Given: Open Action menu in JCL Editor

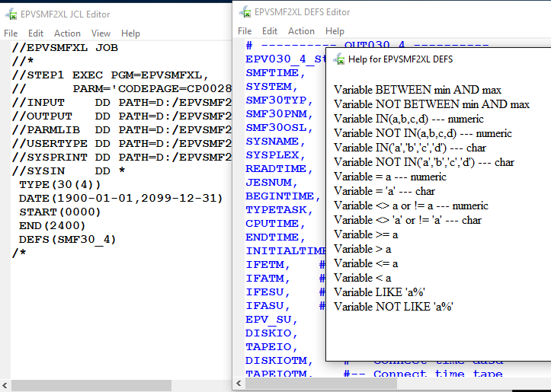Looking at the screenshot, I should pyautogui.click(x=67, y=33).
